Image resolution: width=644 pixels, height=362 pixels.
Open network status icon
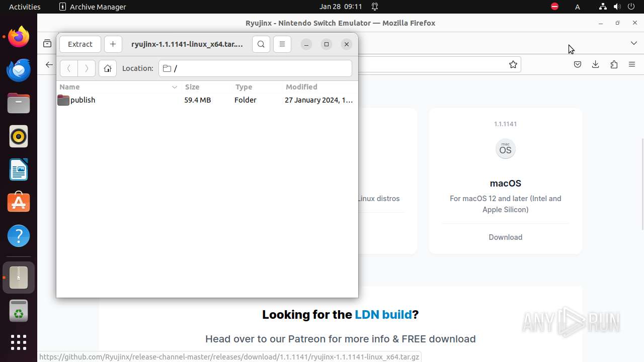[x=603, y=7]
